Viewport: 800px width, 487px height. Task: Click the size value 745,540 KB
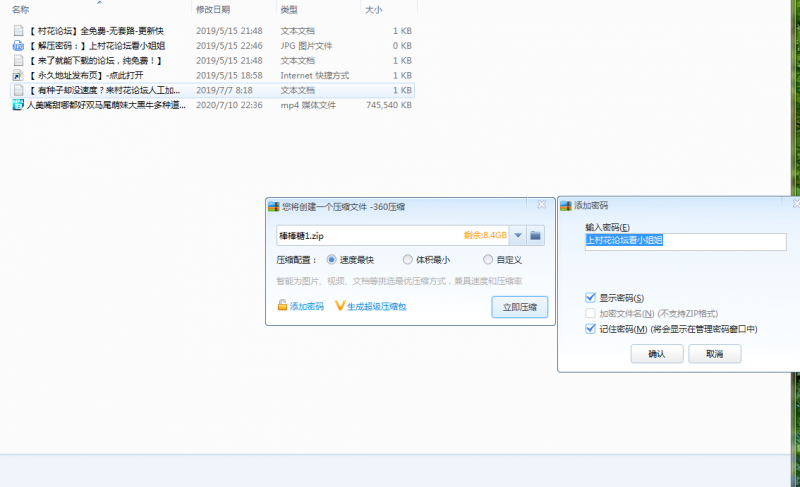point(389,105)
